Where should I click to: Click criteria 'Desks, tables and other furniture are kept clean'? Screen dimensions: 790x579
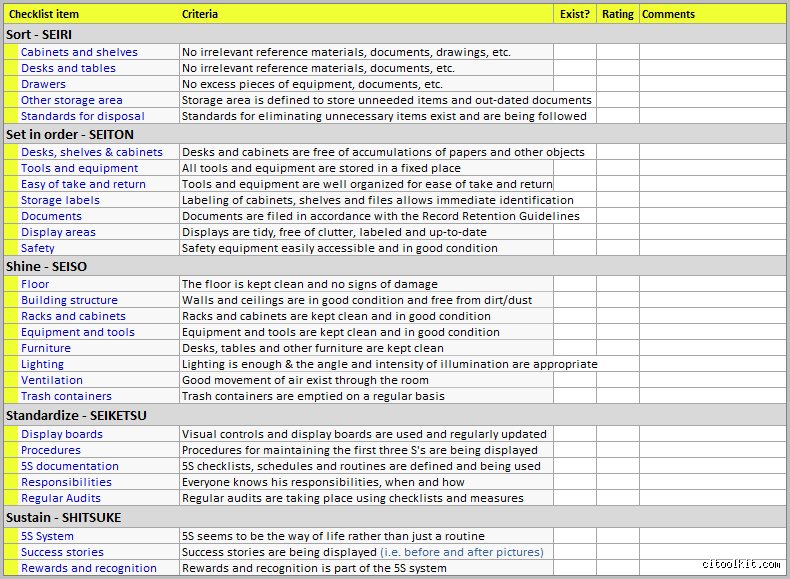coord(313,348)
